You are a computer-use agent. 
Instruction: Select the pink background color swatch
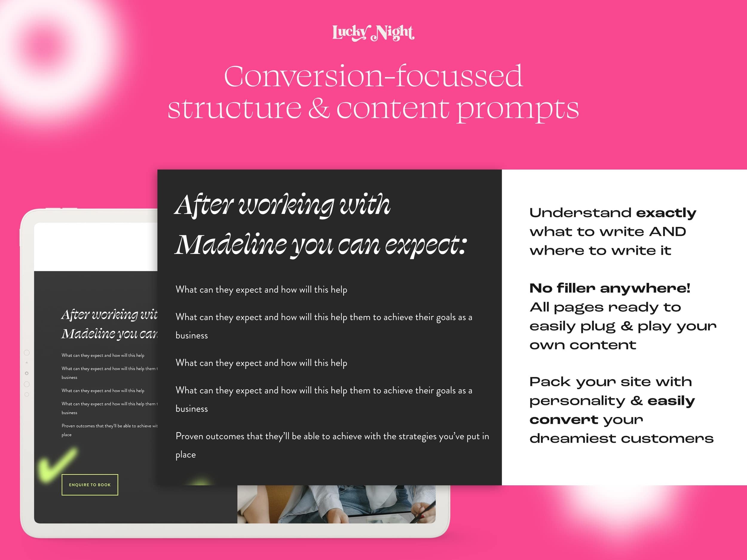click(x=647, y=59)
